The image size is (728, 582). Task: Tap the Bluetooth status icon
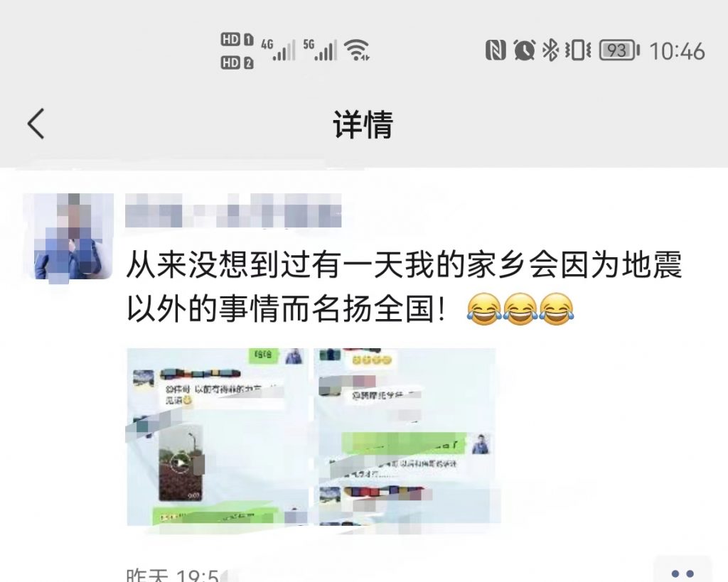550,50
